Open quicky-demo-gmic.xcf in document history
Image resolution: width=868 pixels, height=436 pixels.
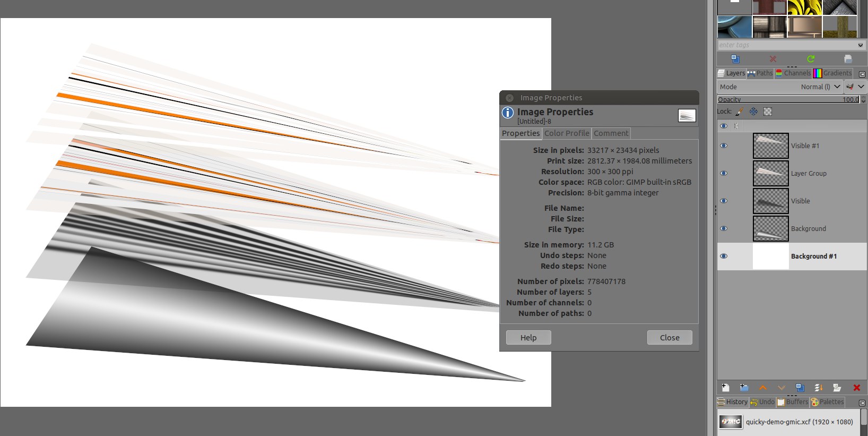787,422
